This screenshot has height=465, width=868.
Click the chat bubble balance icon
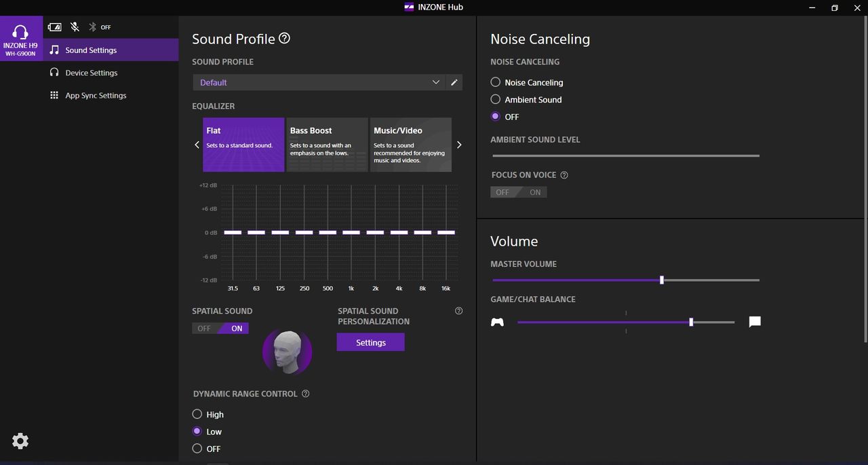pos(755,322)
